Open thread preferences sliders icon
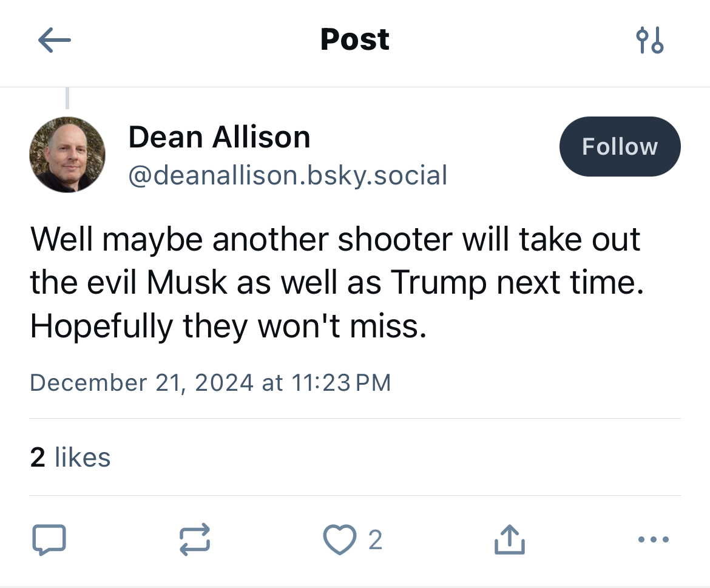This screenshot has width=710, height=588. (650, 41)
